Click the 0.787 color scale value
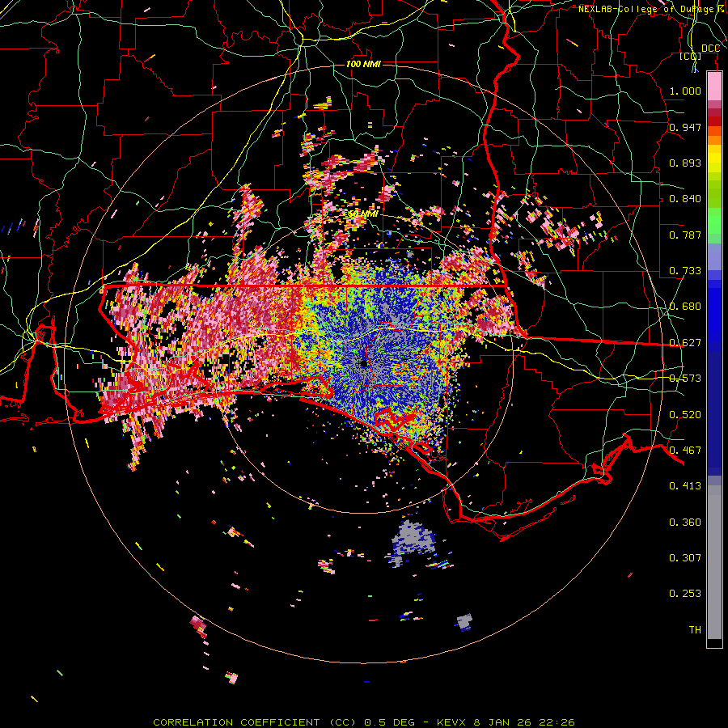728x728 pixels. coord(685,235)
